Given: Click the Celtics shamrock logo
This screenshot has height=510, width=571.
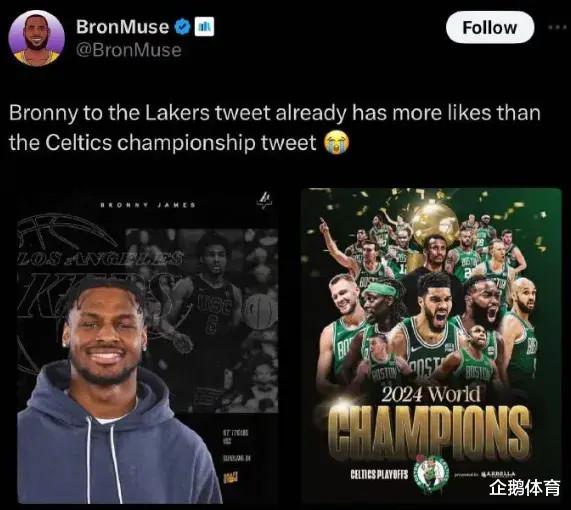Looking at the screenshot, I should tap(433, 474).
